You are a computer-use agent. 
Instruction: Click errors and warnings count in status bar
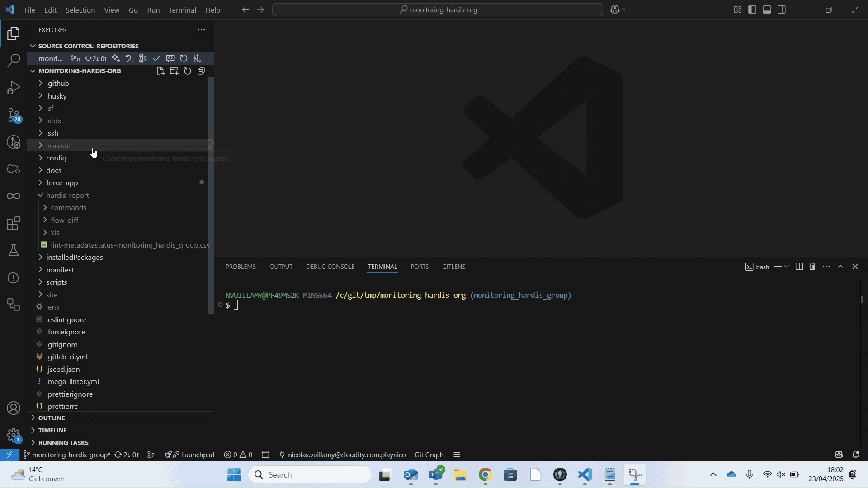(238, 455)
